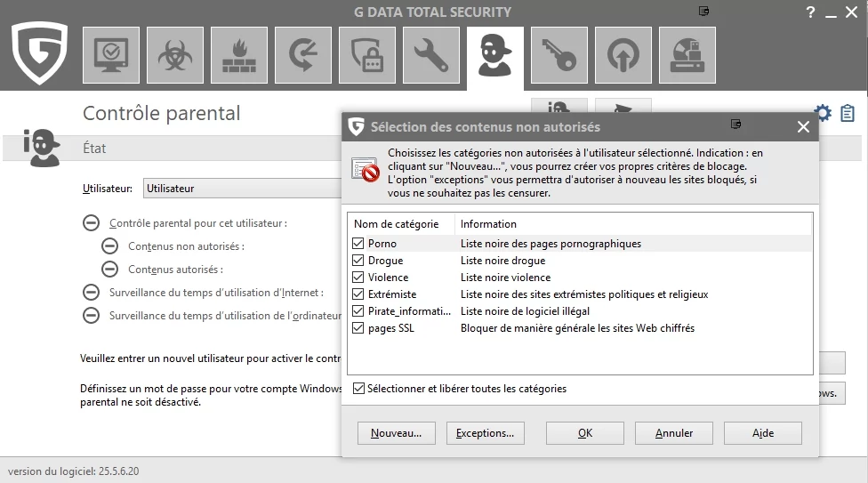The height and width of the screenshot is (483, 868).
Task: Click status circle for Contrôle parental pour cet utilisateur
Action: (91, 223)
